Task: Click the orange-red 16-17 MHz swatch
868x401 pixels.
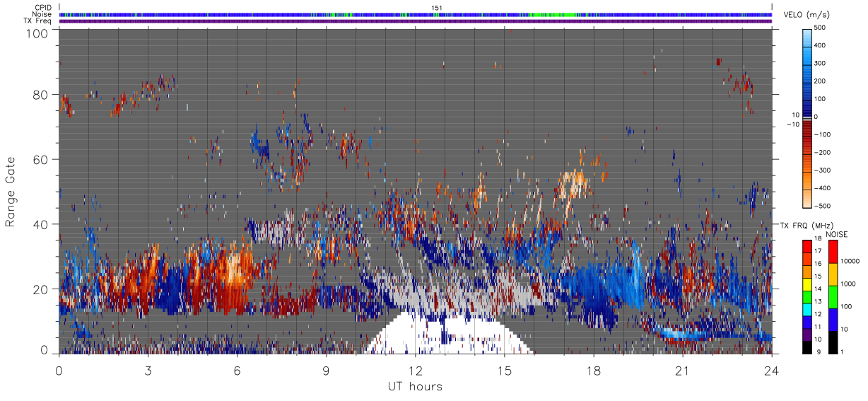Action: [807, 260]
